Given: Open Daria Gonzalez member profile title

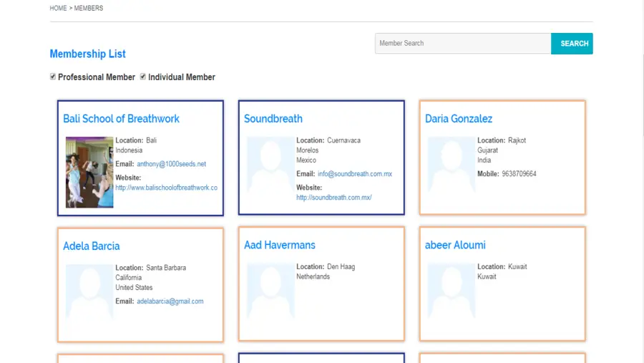Looking at the screenshot, I should point(458,119).
